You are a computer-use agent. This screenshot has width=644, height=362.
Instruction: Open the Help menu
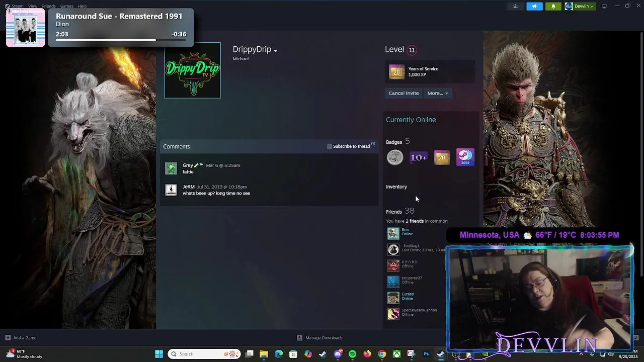82,6
